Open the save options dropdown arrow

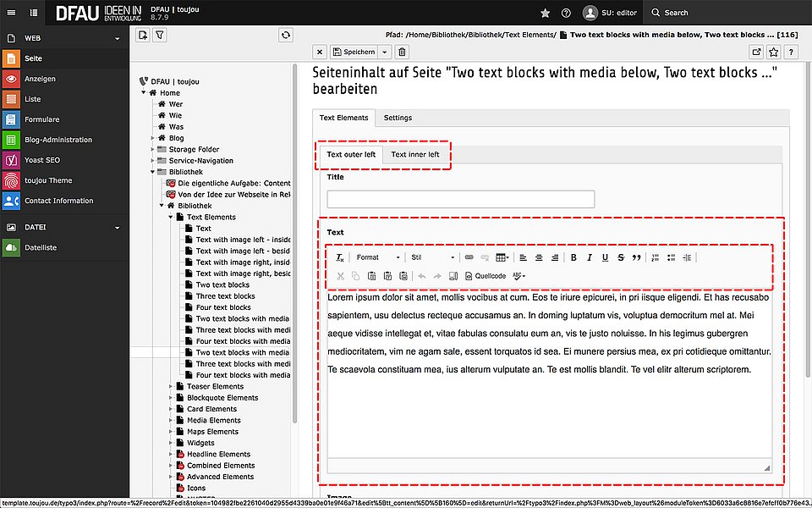point(385,52)
